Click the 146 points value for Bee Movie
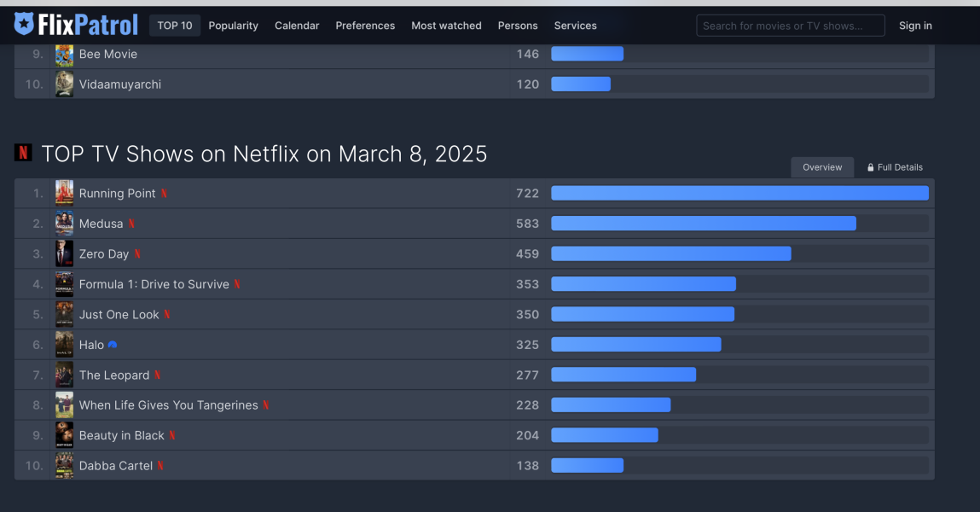 pyautogui.click(x=527, y=54)
